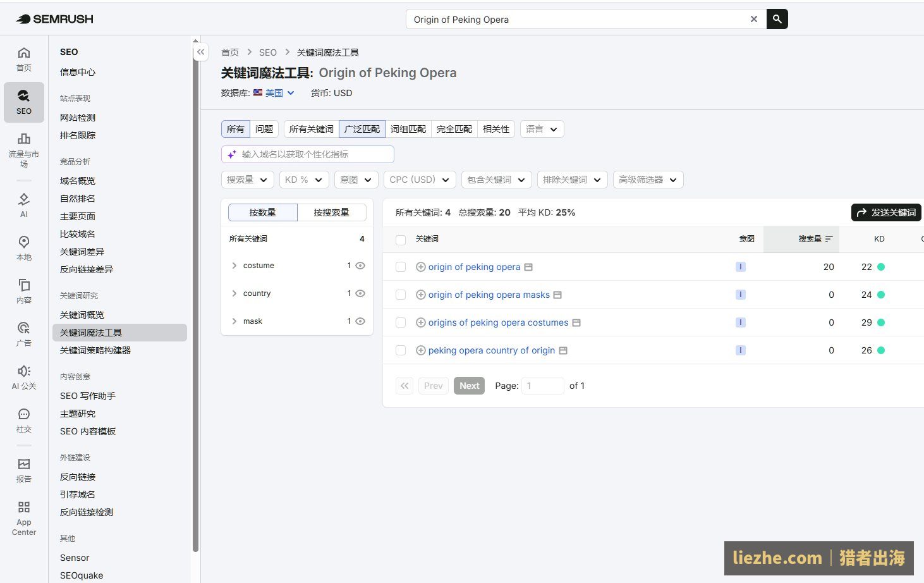Open SERP icon for 'peking opera country of origin'
Viewport: 924px width, 583px height.
click(563, 351)
